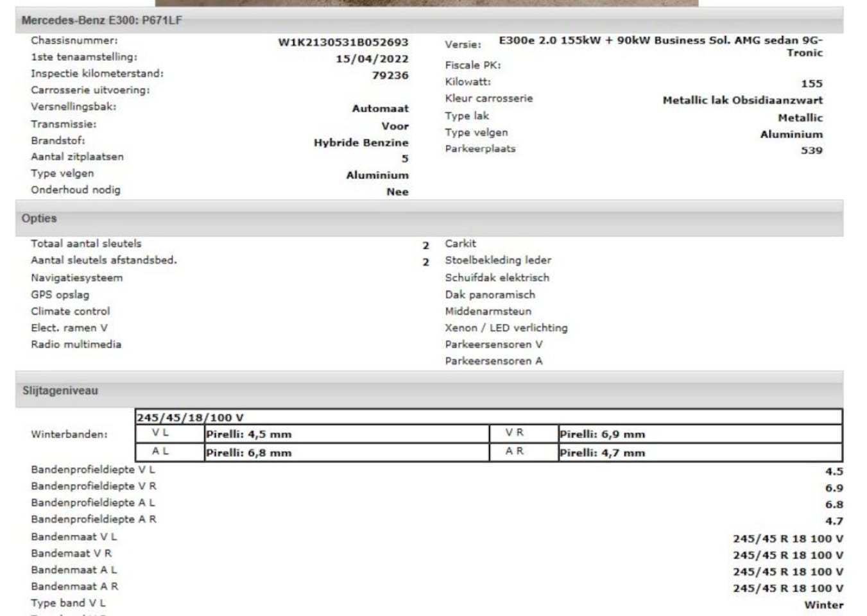Image resolution: width=867 pixels, height=616 pixels.
Task: Click the Parkeersensoren V option
Action: point(494,345)
